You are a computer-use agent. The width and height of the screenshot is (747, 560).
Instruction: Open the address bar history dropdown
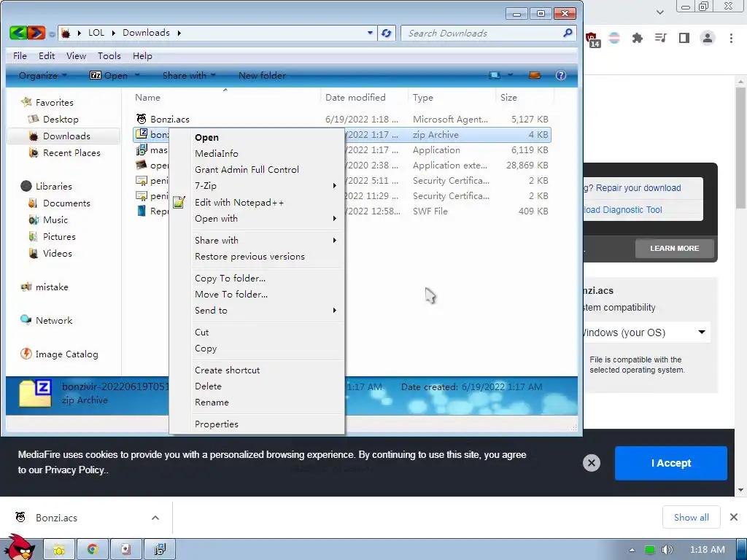(370, 33)
